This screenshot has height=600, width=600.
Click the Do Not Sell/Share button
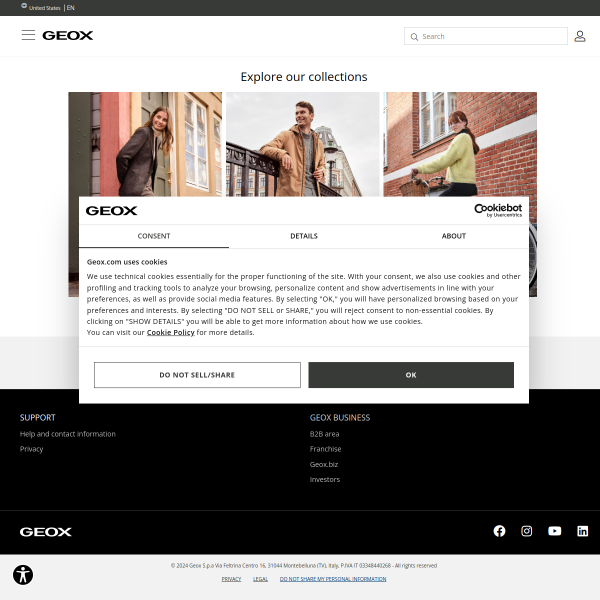[x=197, y=375]
